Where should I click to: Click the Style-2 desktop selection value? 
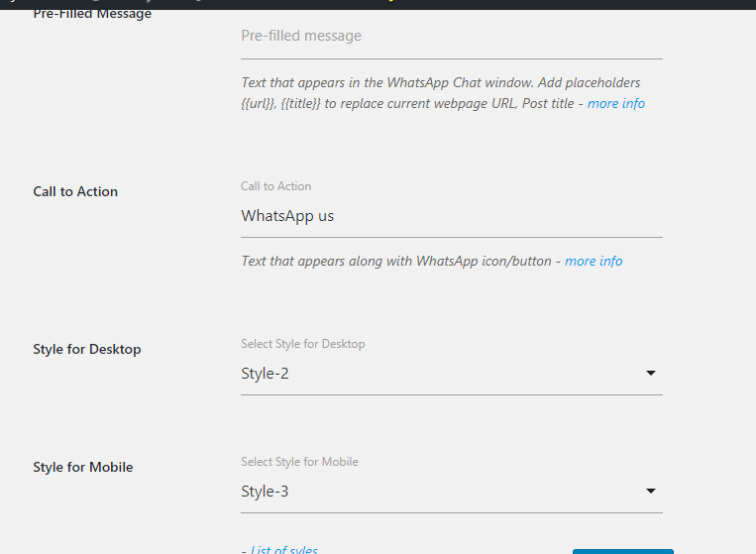(x=266, y=374)
